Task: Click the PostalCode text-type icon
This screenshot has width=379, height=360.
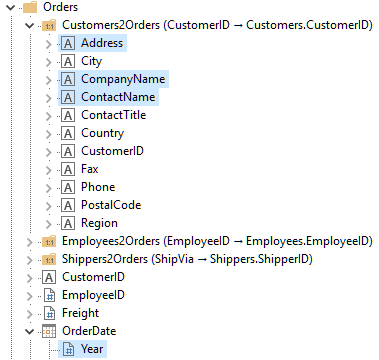Action: 68,205
